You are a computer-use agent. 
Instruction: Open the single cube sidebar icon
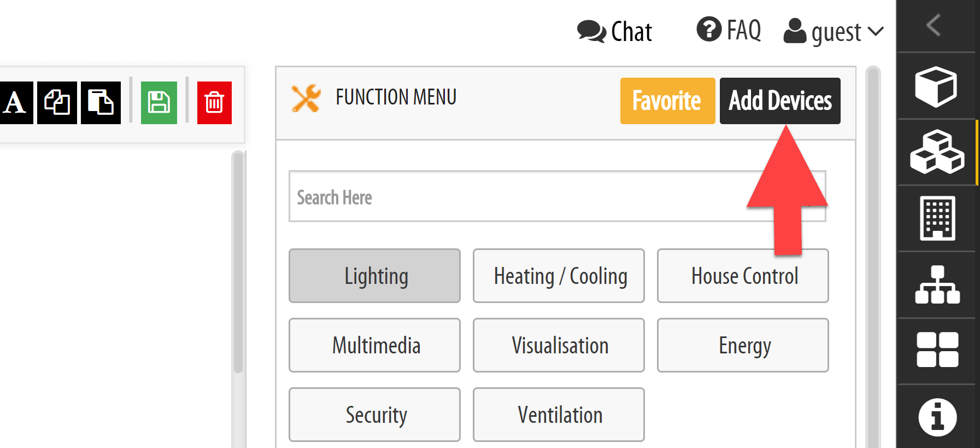tap(936, 86)
